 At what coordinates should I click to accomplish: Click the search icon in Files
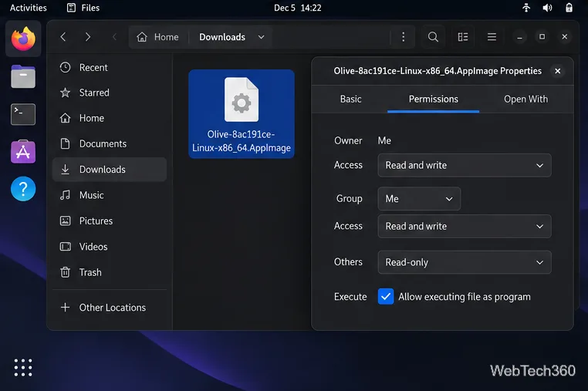(433, 37)
